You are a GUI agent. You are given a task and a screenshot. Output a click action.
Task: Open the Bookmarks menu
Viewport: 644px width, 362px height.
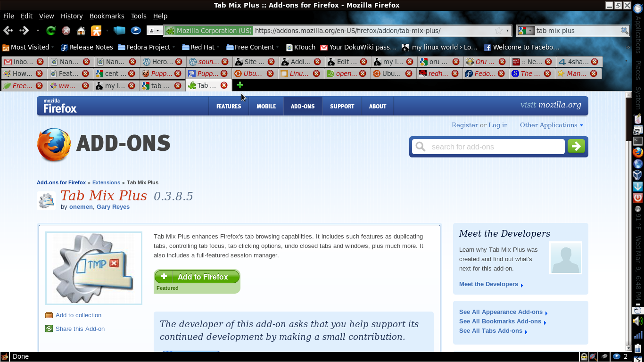click(107, 16)
